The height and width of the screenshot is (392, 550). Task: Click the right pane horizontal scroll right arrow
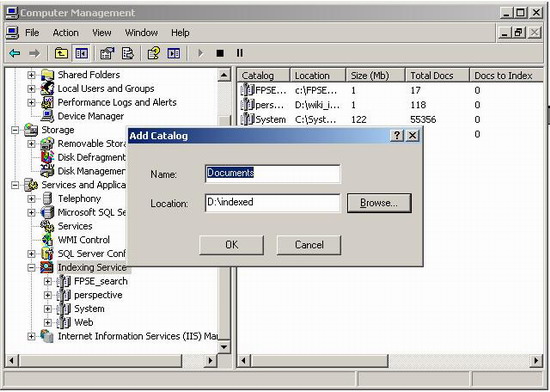[536, 360]
